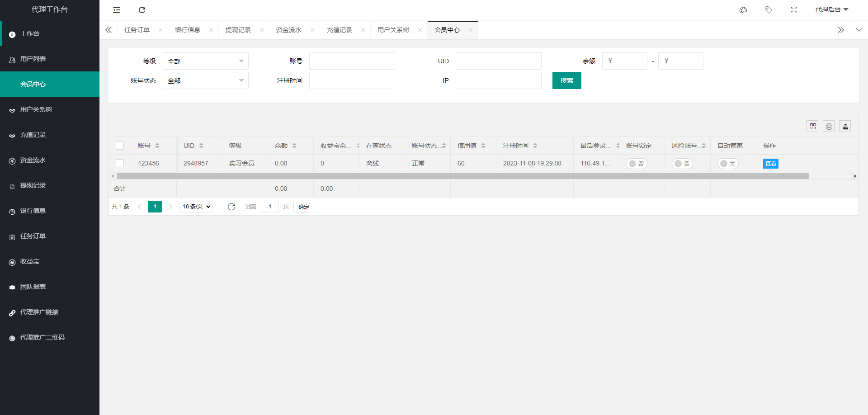Open the 账号状态 dropdown filter

[206, 80]
